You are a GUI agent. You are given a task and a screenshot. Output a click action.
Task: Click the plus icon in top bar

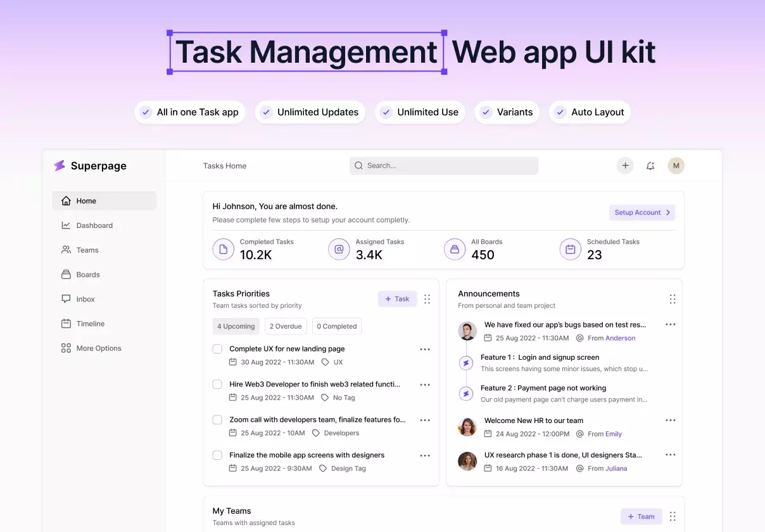(625, 166)
